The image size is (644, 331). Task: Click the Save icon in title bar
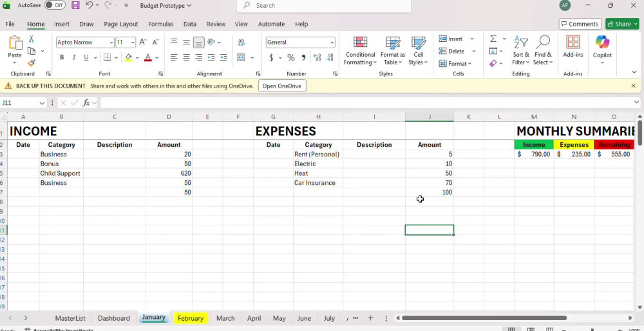tap(75, 5)
